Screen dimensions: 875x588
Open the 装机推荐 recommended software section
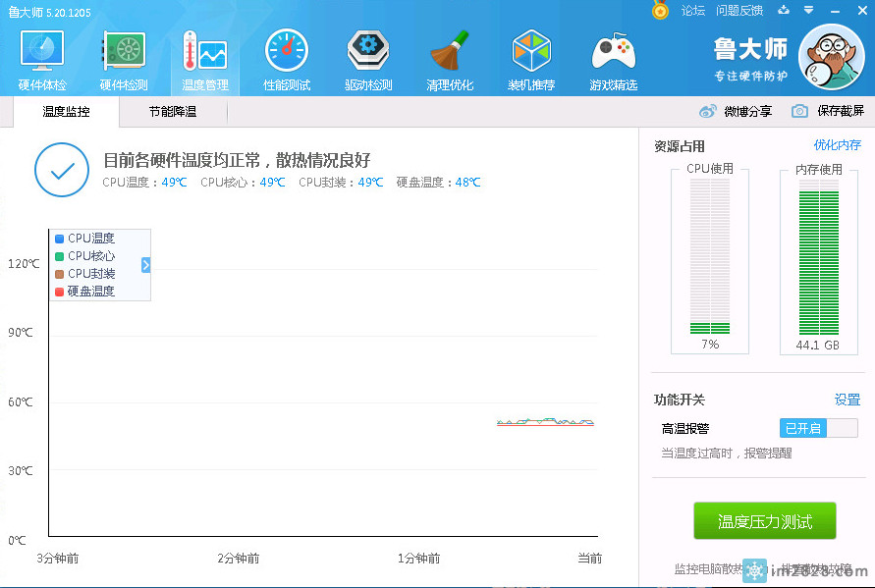pos(531,60)
